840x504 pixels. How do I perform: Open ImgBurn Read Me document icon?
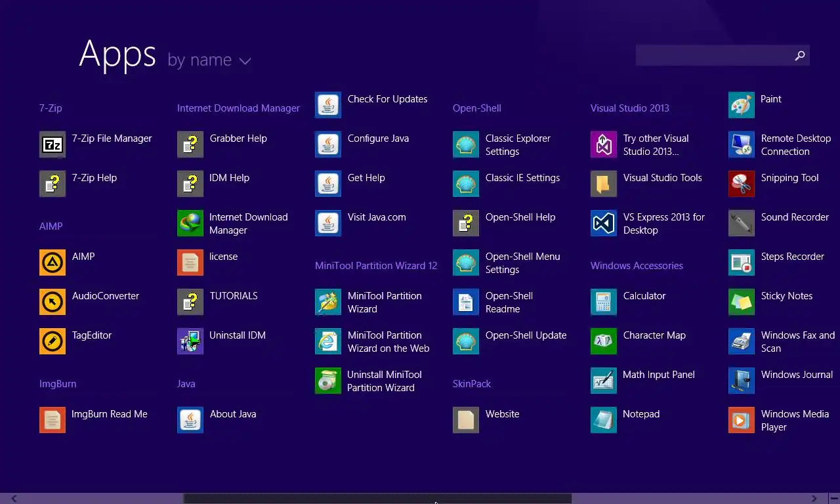(52, 420)
